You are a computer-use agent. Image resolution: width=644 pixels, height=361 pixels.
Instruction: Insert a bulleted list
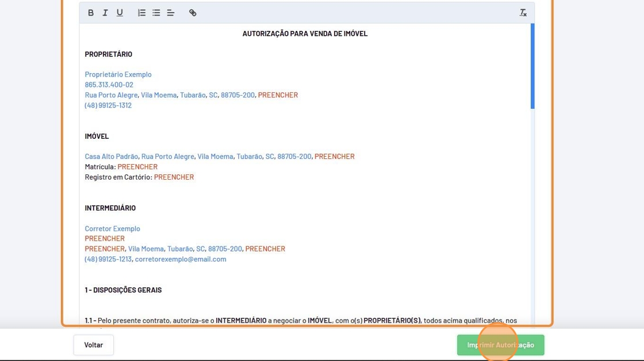click(156, 13)
